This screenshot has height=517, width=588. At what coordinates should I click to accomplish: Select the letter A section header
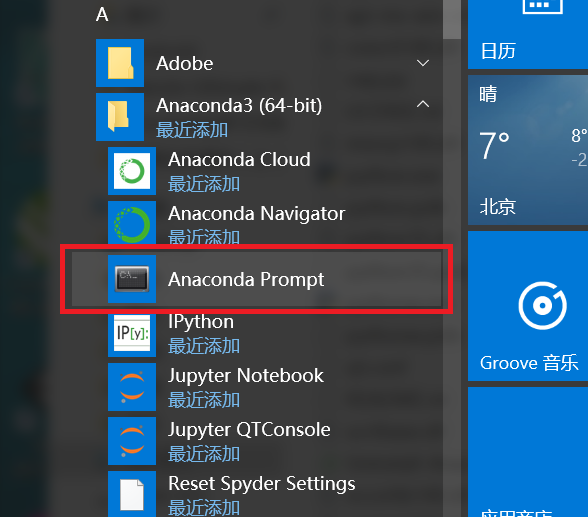coord(102,15)
